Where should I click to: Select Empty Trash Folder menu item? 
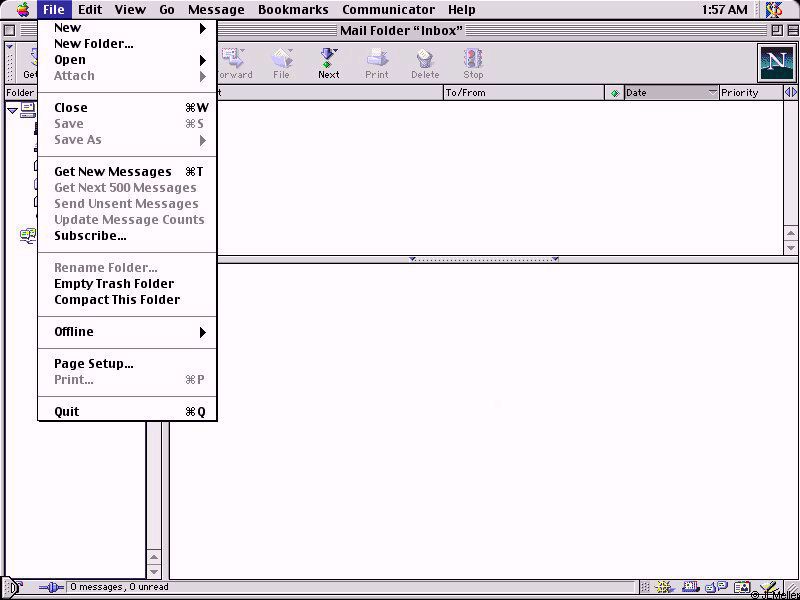(114, 284)
